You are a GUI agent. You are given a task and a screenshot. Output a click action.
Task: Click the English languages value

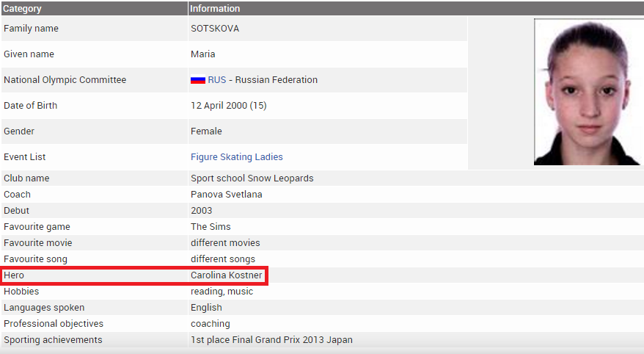click(206, 308)
